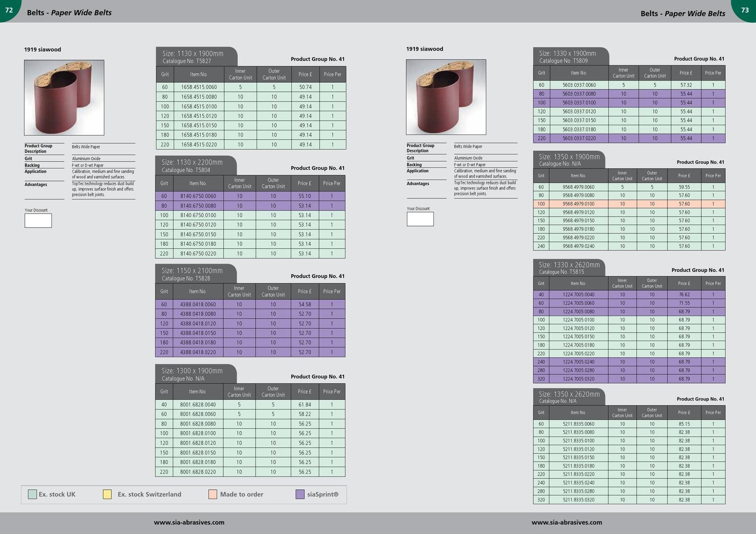This screenshot has width=756, height=534.
Task: Click the Aluminium Oxide grit value on page 72
Action: click(86, 159)
